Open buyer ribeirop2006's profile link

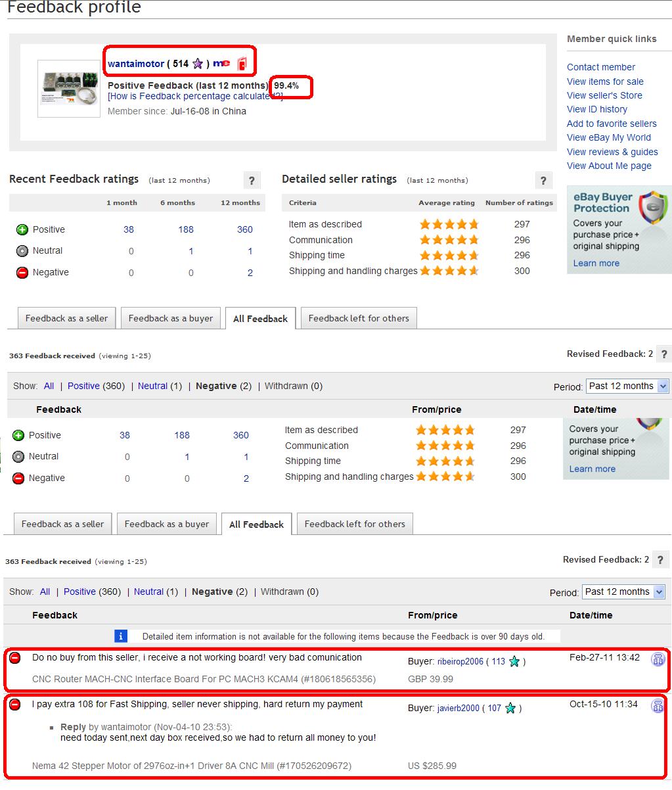tap(460, 662)
